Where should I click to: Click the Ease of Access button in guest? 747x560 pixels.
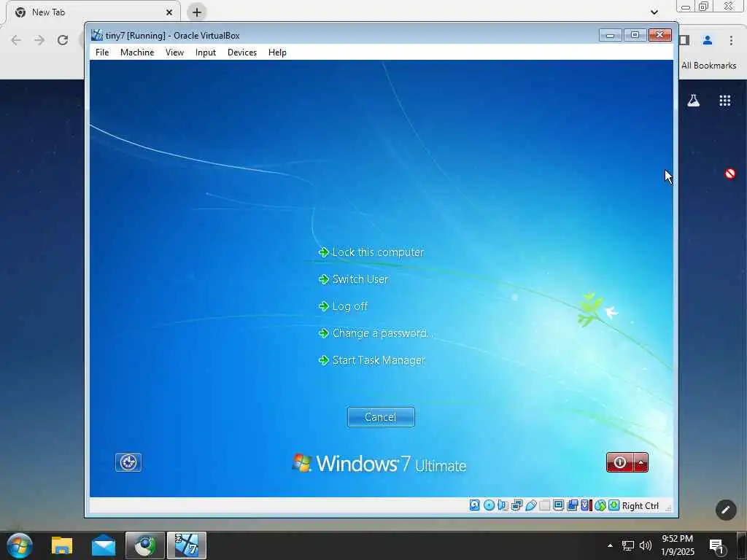coord(128,462)
